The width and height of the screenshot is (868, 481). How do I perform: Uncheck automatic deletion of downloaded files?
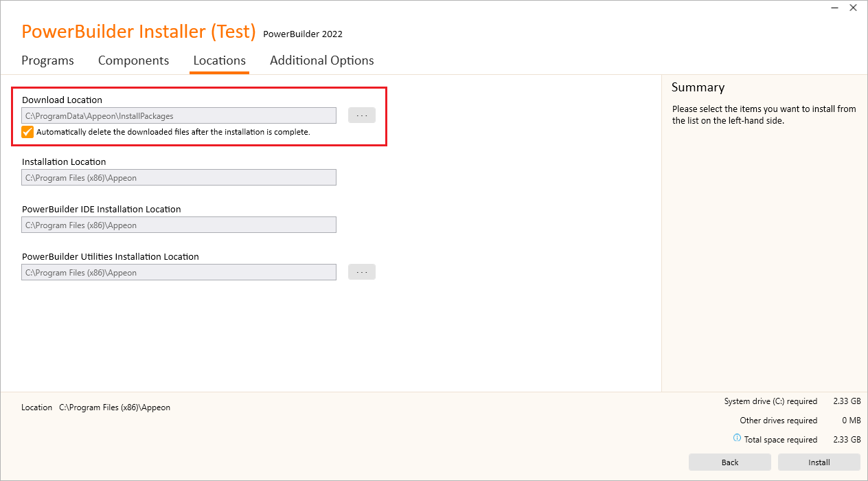click(x=27, y=132)
